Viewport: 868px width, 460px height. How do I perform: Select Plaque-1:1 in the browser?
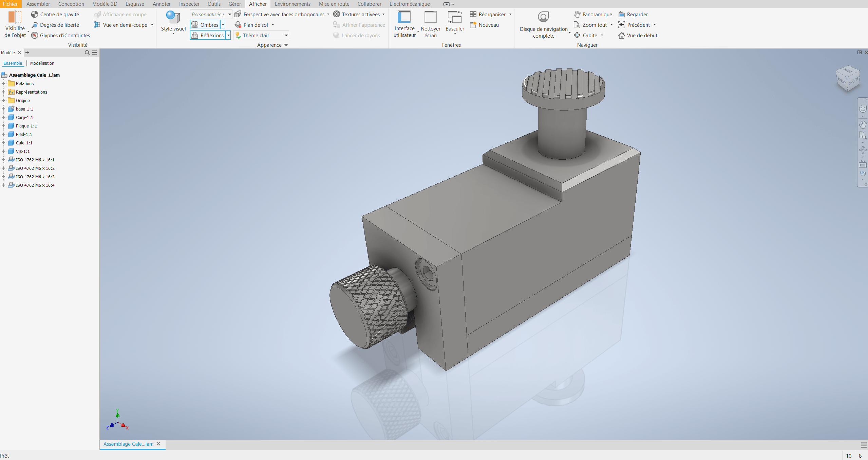tap(26, 126)
